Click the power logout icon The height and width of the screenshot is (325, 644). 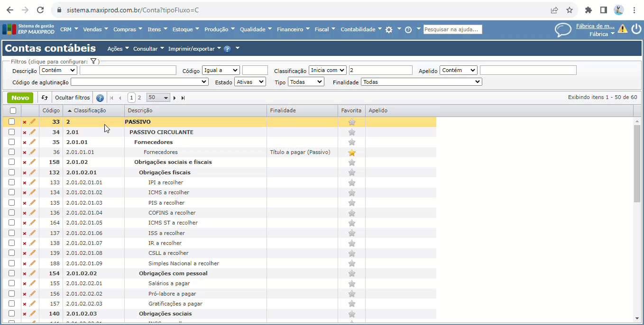(x=636, y=29)
